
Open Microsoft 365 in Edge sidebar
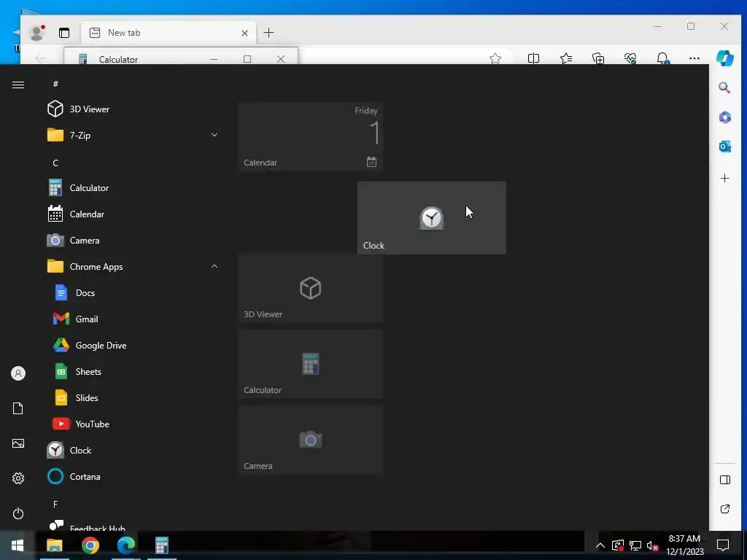coord(724,117)
